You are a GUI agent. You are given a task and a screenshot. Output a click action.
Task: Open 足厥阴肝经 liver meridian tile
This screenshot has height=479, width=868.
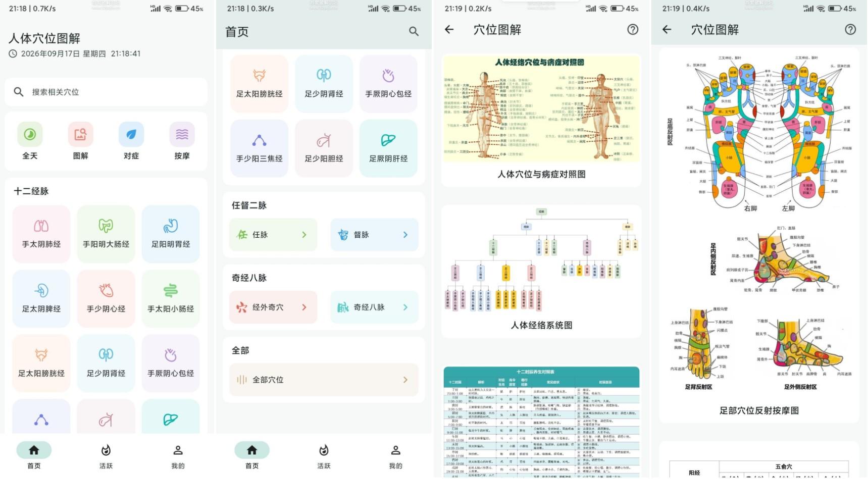(388, 148)
